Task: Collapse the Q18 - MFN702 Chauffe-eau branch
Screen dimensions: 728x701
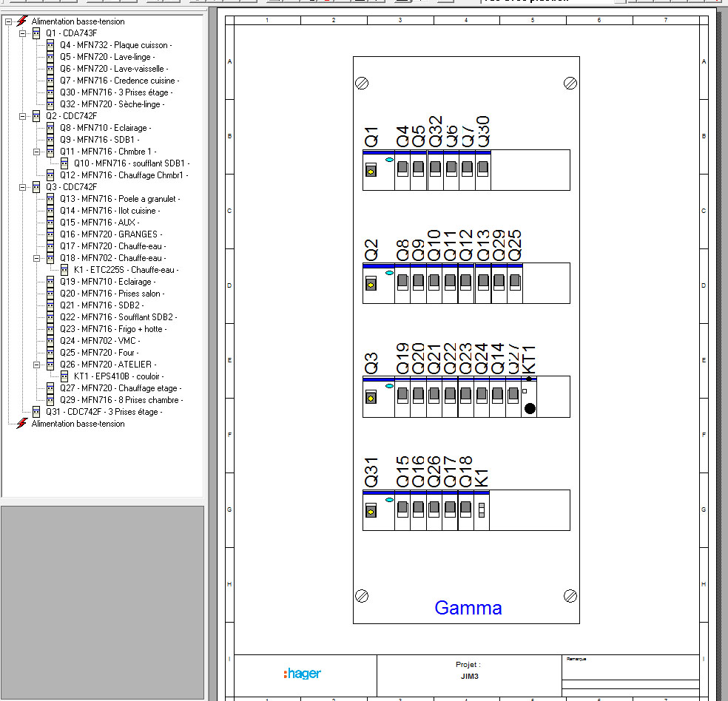Action: coord(37,258)
